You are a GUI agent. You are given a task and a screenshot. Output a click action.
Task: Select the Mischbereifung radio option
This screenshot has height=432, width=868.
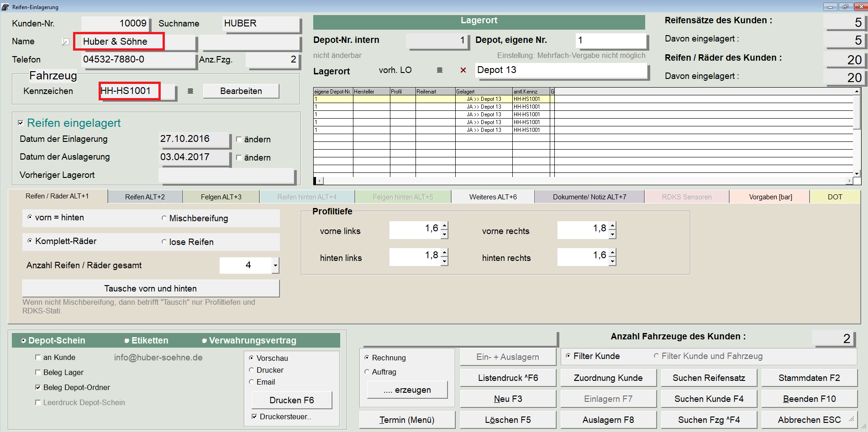coord(164,218)
